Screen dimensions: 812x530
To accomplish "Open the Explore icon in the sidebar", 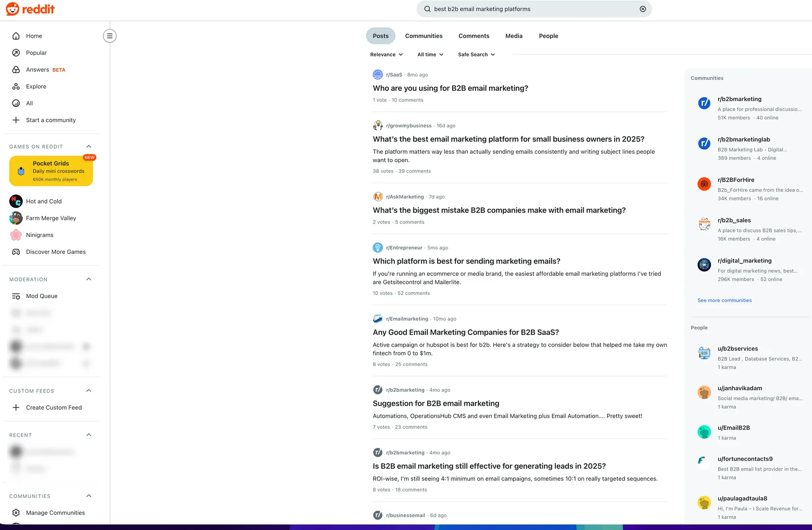I will tap(16, 87).
